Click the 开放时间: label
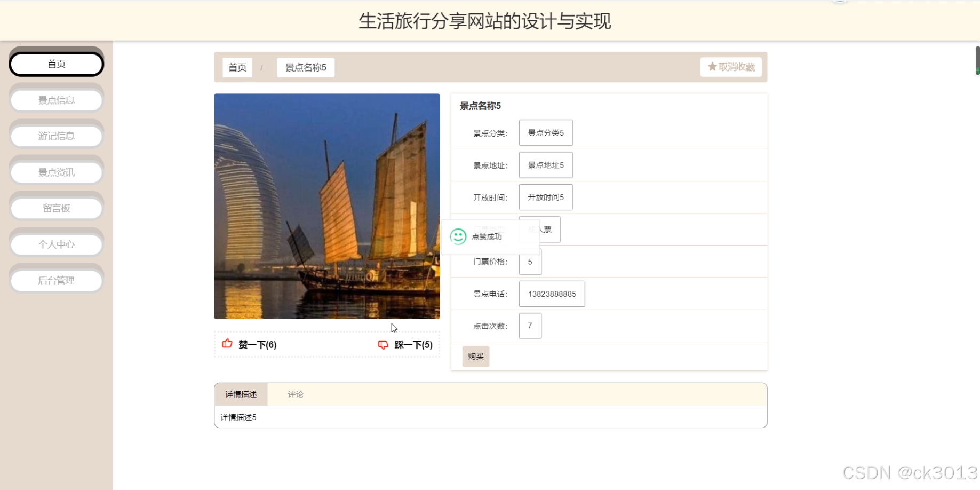980x490 pixels. pos(490,197)
